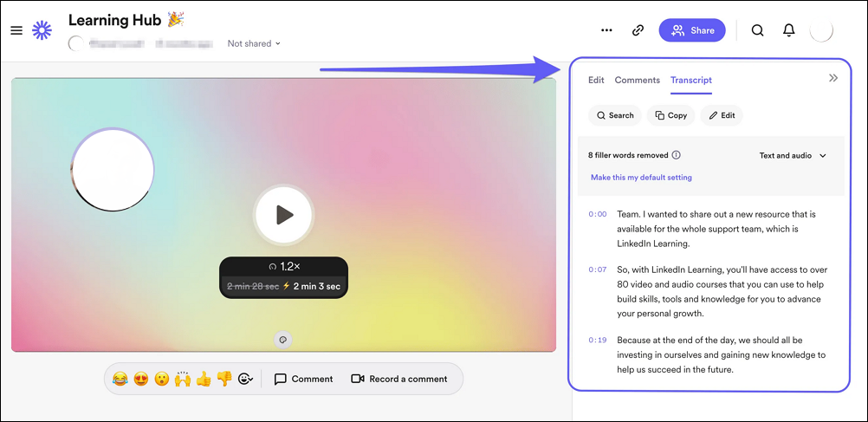Open the emoji picker icon
This screenshot has height=422, width=868.
pyautogui.click(x=245, y=379)
